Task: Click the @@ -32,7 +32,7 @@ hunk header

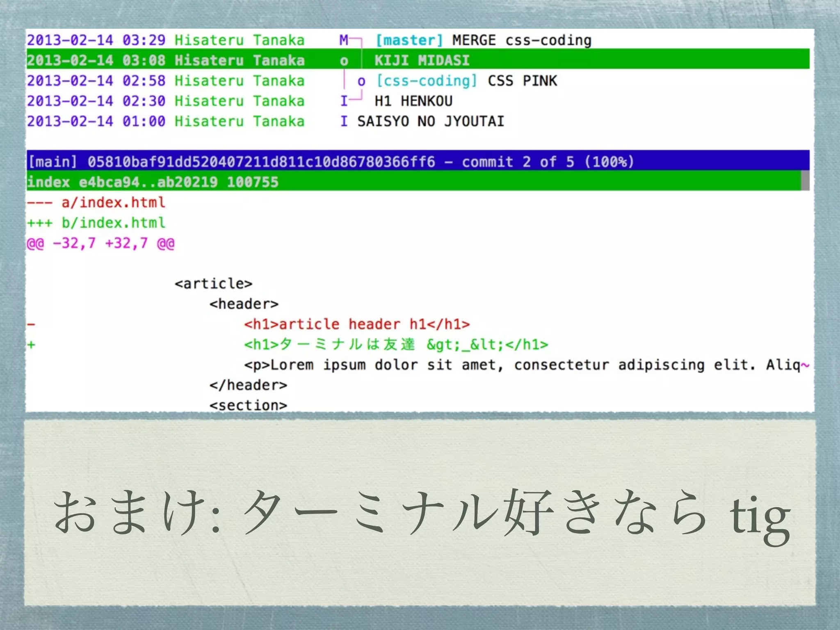Action: click(x=101, y=243)
